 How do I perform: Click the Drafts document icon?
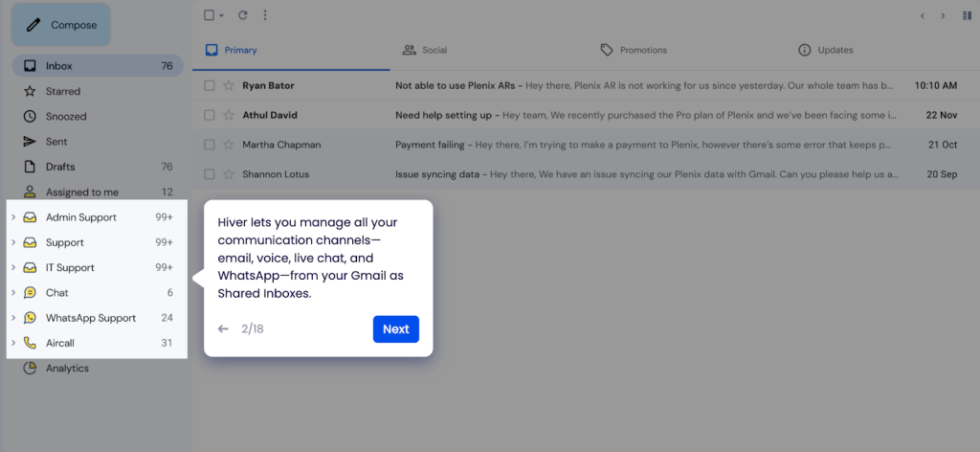[30, 167]
